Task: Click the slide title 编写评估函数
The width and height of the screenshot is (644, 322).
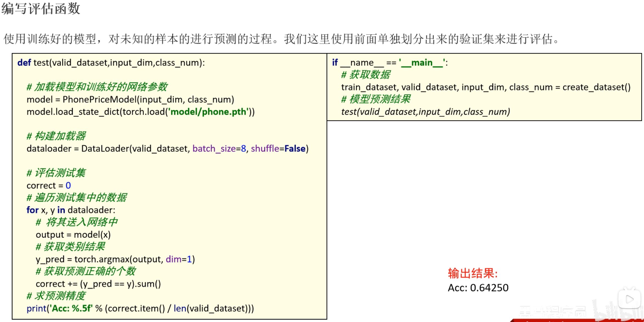Action: (x=41, y=9)
